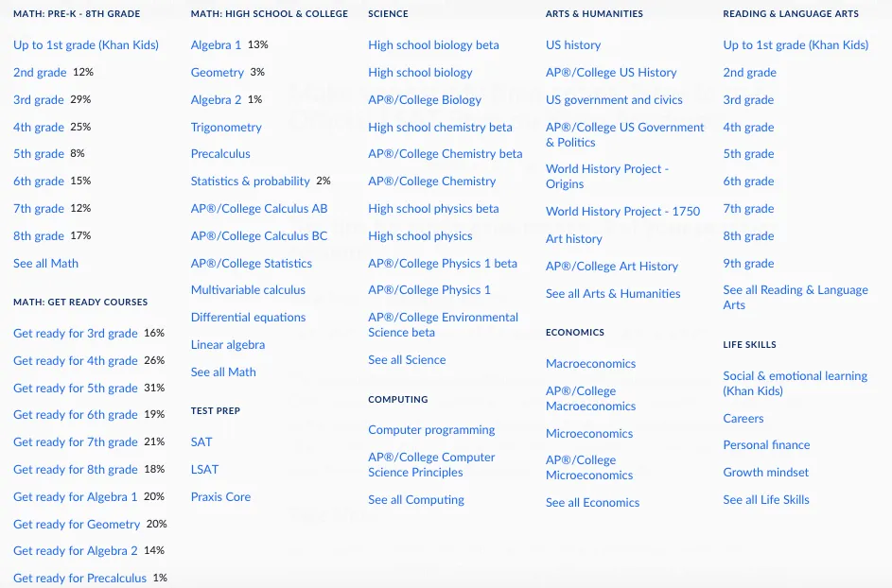Open High school chemistry beta
892x588 pixels.
[x=440, y=127]
